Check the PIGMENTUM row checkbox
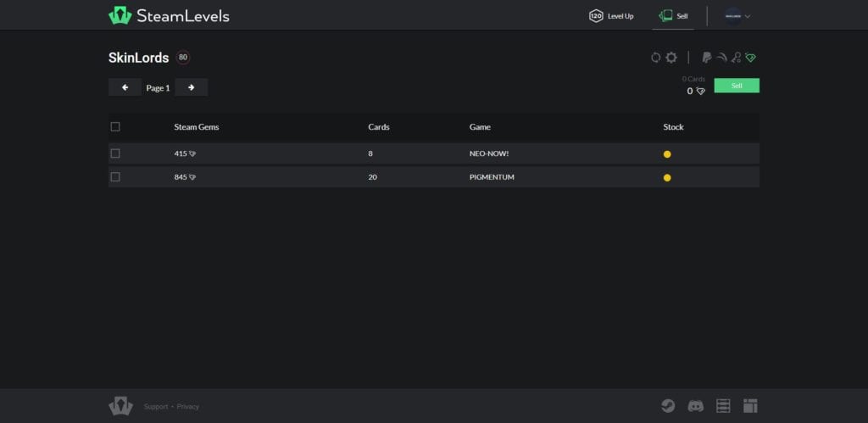 click(115, 177)
